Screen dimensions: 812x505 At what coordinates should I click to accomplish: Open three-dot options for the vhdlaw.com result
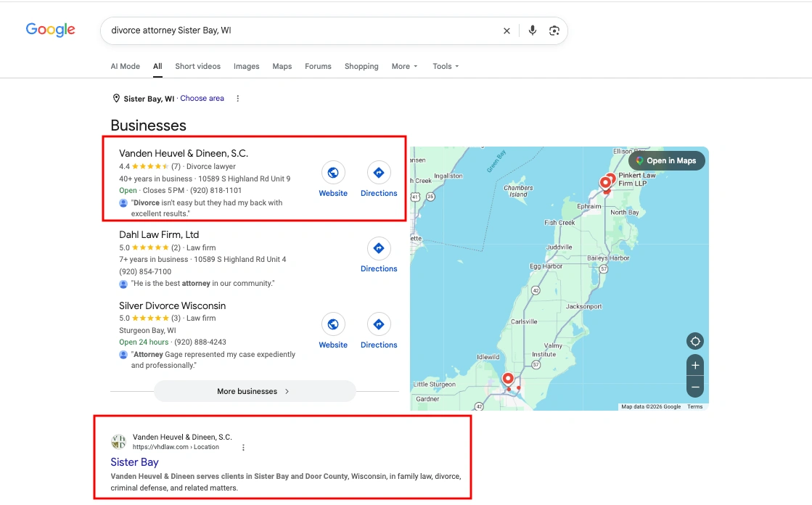[243, 448]
